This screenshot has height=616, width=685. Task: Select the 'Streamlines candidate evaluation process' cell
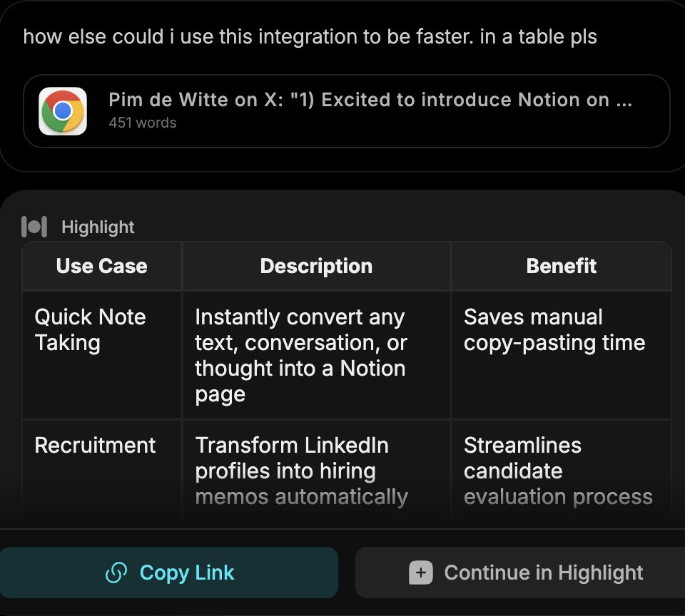click(561, 471)
